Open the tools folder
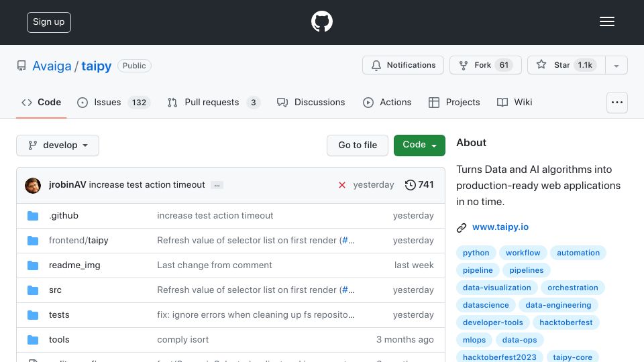The image size is (644, 362). click(59, 340)
